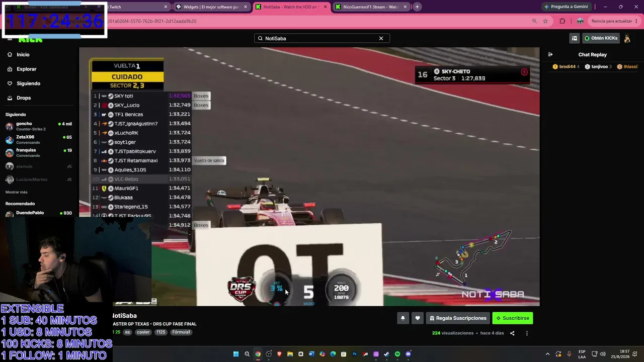Screen dimensions: 644x362
Task: Open goncho's channel from following list
Action: click(38, 126)
